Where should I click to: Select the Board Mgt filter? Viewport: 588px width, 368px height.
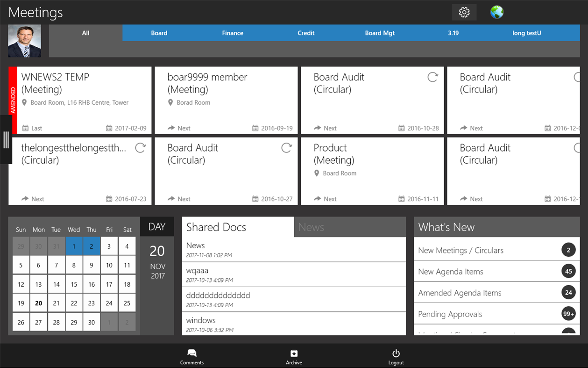(x=380, y=33)
